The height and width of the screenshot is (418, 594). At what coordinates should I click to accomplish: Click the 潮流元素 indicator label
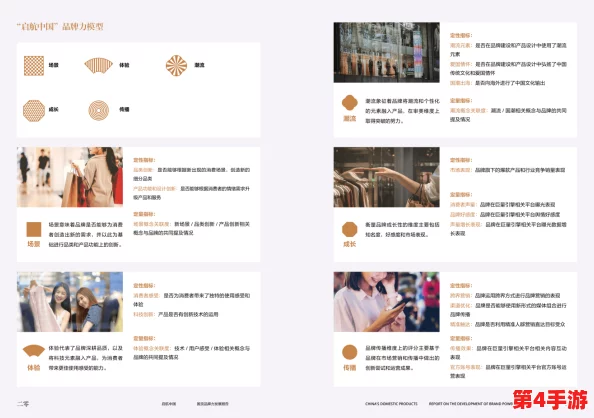(x=461, y=45)
